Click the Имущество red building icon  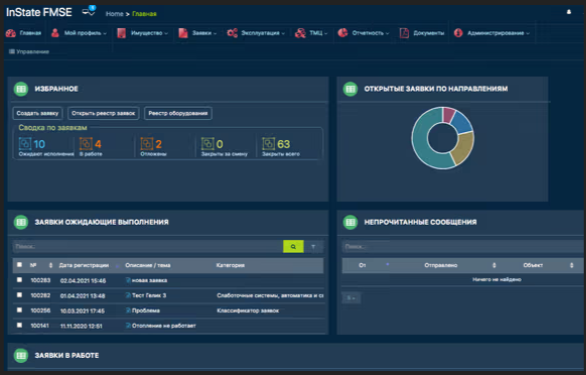[x=121, y=33]
